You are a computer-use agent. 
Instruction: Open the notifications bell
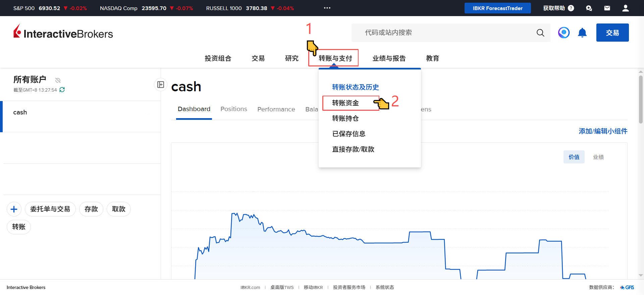[582, 33]
